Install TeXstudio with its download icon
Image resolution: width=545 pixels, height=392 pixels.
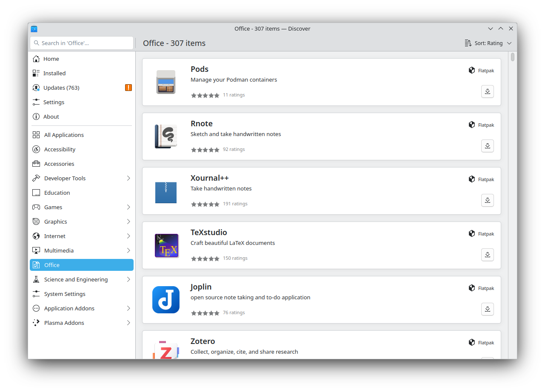tap(488, 255)
